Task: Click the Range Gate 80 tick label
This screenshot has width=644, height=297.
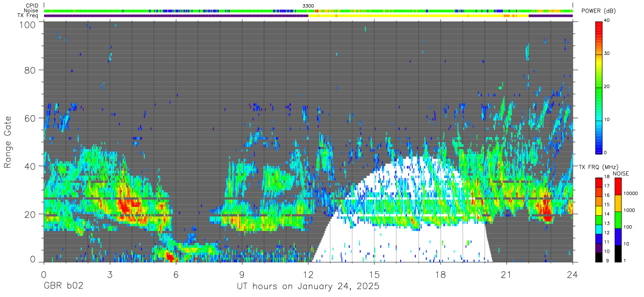Action: click(x=30, y=70)
